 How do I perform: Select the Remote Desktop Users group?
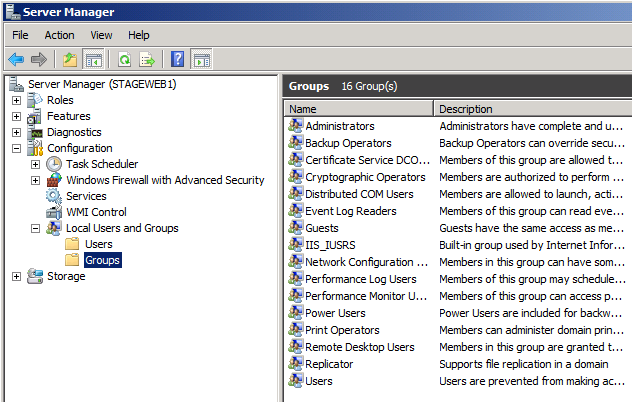(x=359, y=347)
